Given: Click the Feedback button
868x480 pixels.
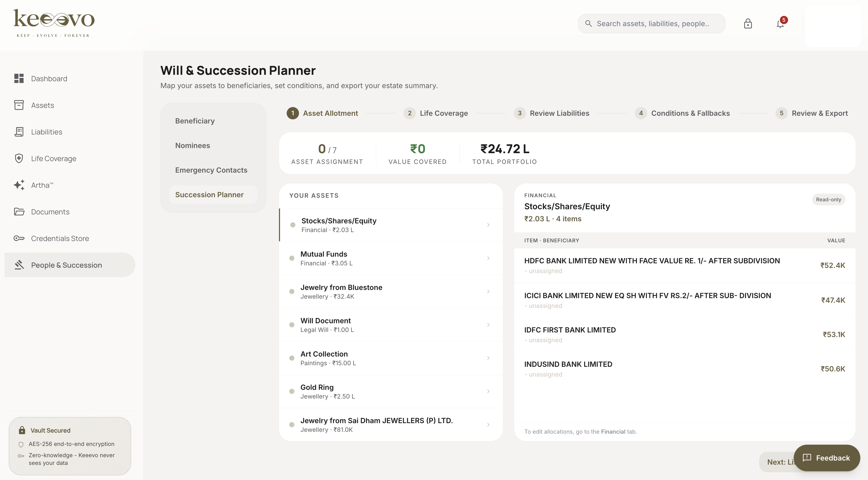Looking at the screenshot, I should click(x=826, y=458).
